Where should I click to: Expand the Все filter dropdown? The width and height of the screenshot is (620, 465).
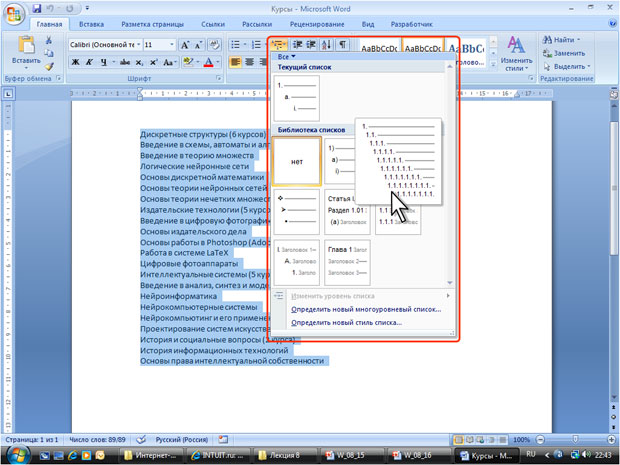click(287, 57)
